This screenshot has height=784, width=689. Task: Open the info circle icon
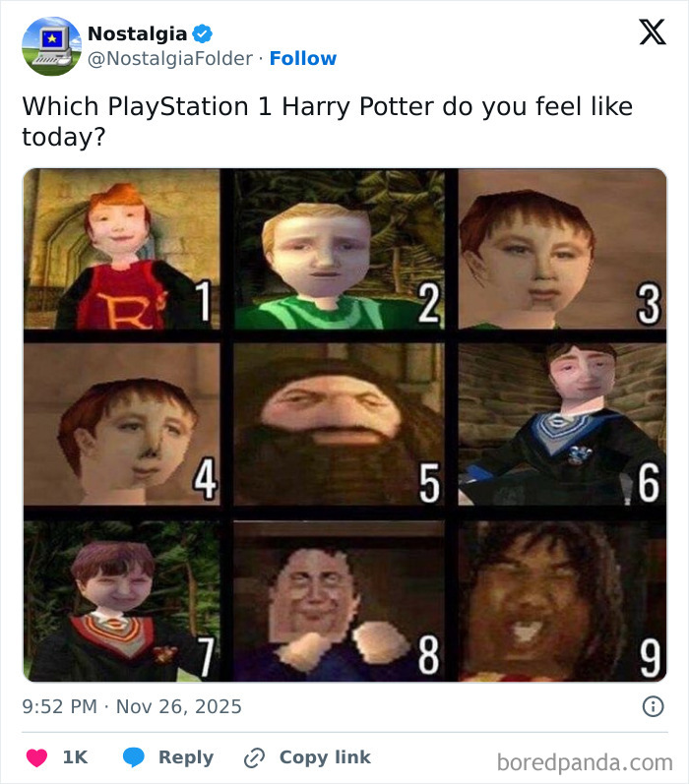click(x=653, y=706)
